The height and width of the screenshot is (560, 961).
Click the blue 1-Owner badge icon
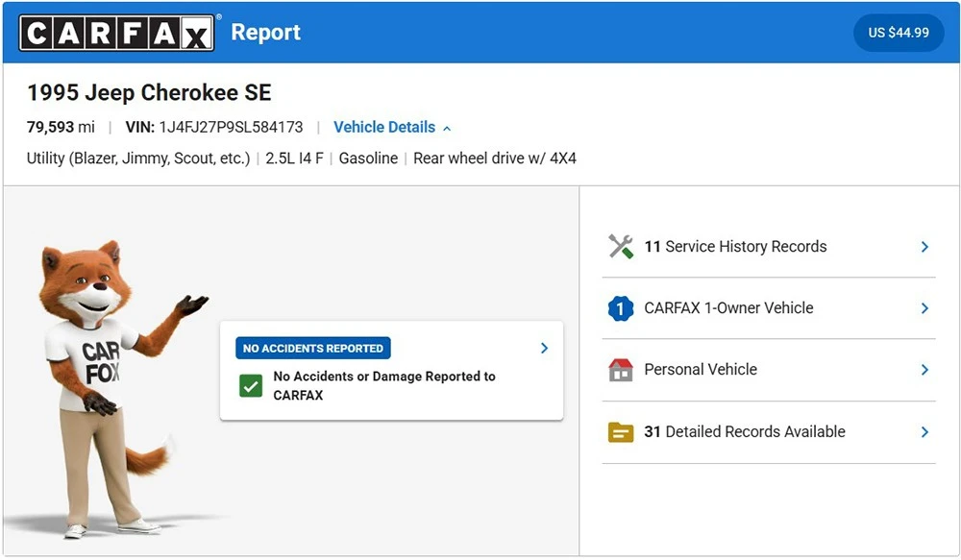pos(620,308)
